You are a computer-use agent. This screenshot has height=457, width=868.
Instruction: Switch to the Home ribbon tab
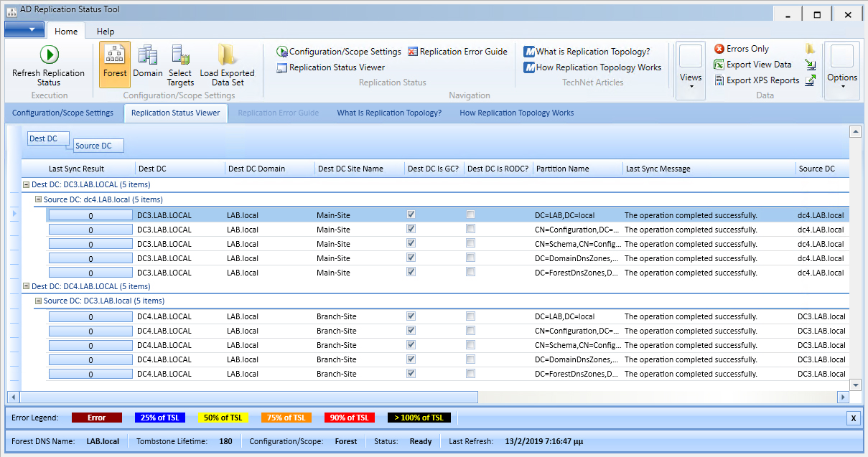pyautogui.click(x=66, y=32)
